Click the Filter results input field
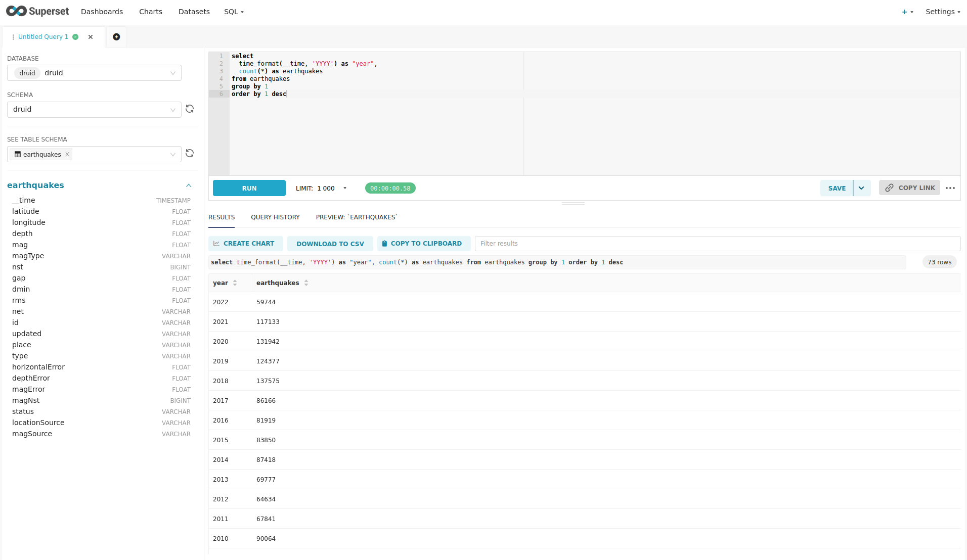967x560 pixels. point(717,244)
